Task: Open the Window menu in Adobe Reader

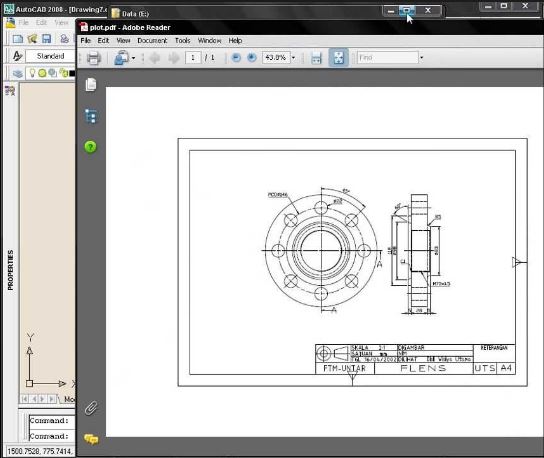Action: point(209,41)
